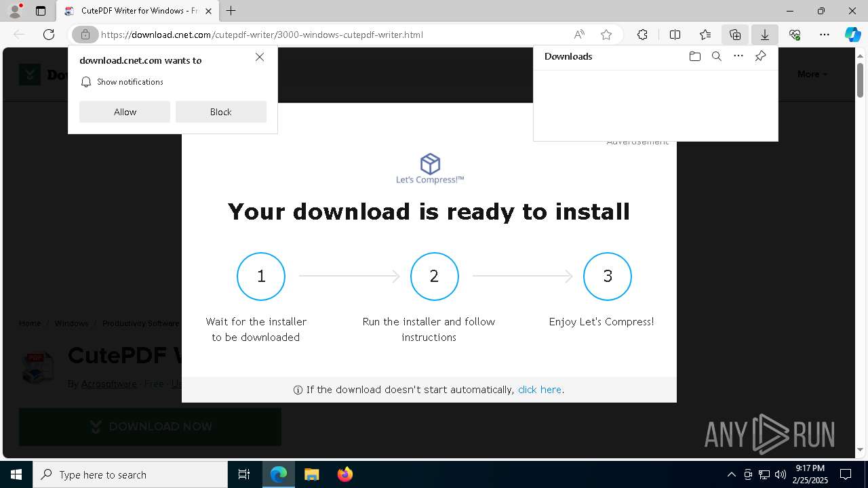Screen dimensions: 868x488
Task: Block notifications from download.cnet.com
Action: (x=221, y=112)
